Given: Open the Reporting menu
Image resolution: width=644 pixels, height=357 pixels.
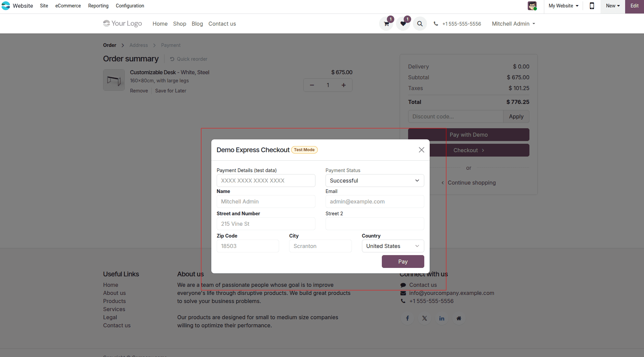Looking at the screenshot, I should [x=98, y=6].
